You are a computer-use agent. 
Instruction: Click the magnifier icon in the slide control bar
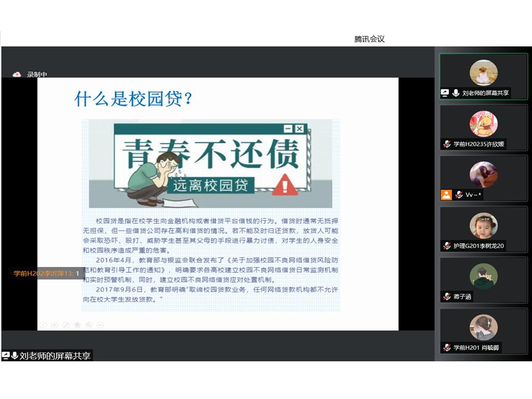(89, 325)
